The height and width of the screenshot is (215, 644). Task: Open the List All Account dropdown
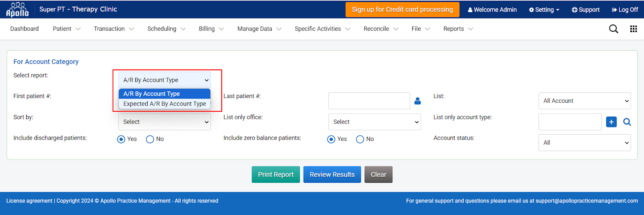pyautogui.click(x=584, y=101)
